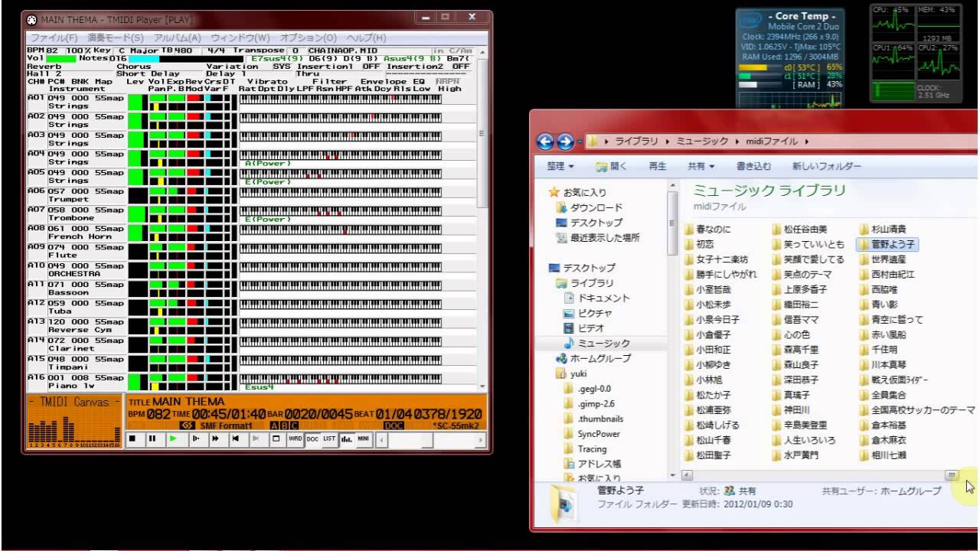Click 書き込む in the Explorer toolbar
The height and width of the screenshot is (551, 980).
click(753, 166)
